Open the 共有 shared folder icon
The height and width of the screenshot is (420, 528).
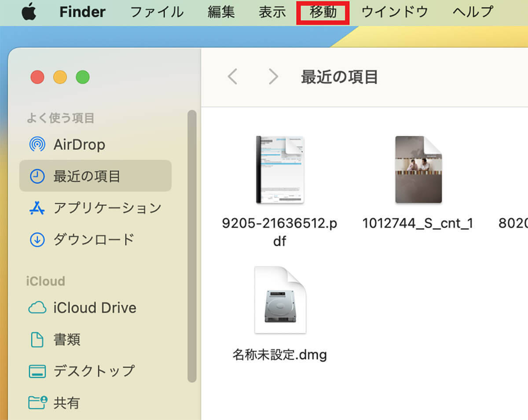[x=37, y=403]
